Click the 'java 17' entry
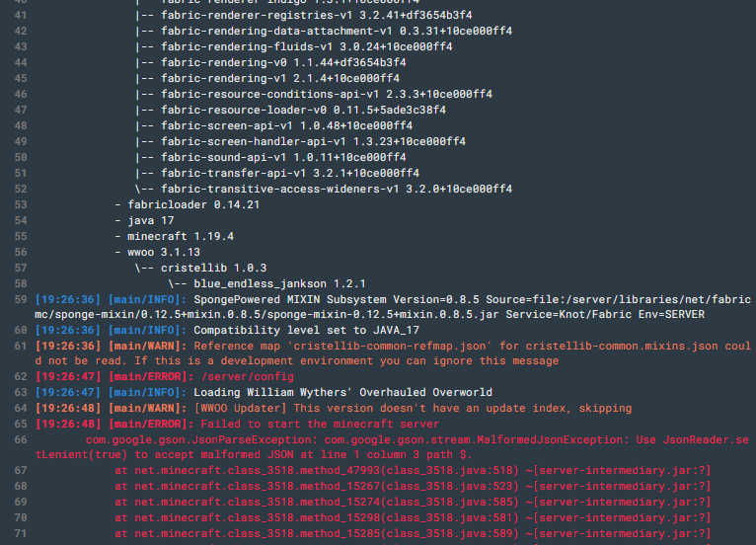Screen dimensions: 756x545 click(x=150, y=220)
